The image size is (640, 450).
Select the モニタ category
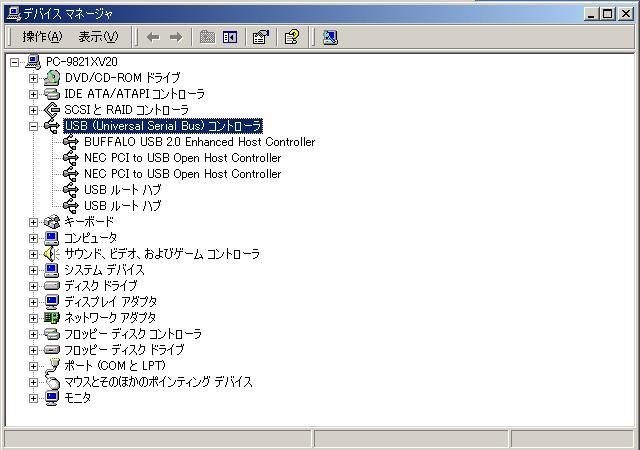pyautogui.click(x=77, y=398)
